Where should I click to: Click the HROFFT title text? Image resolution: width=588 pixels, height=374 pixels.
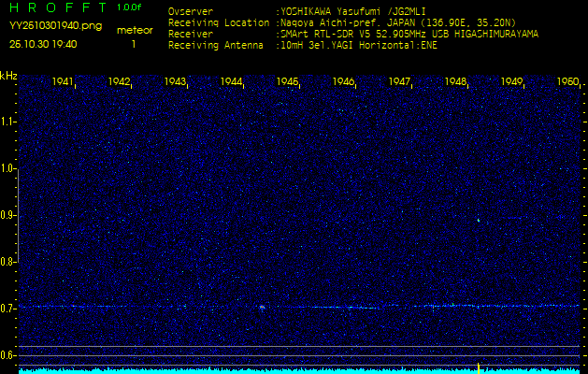click(56, 7)
